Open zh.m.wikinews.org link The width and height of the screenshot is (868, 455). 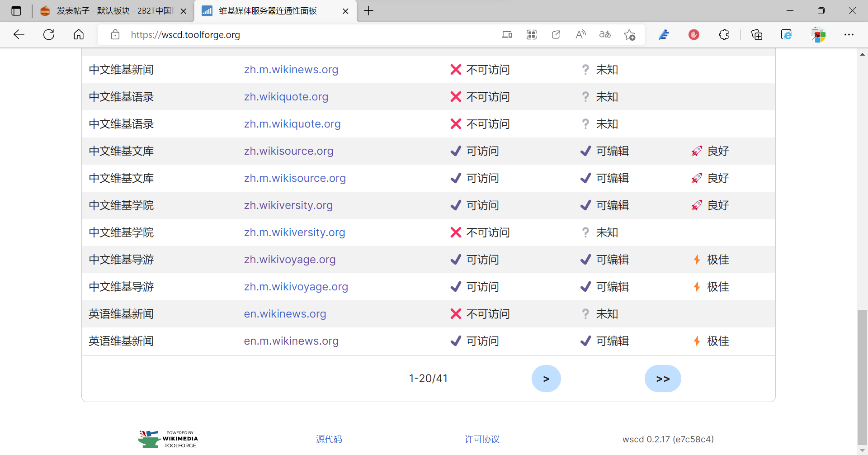point(291,70)
